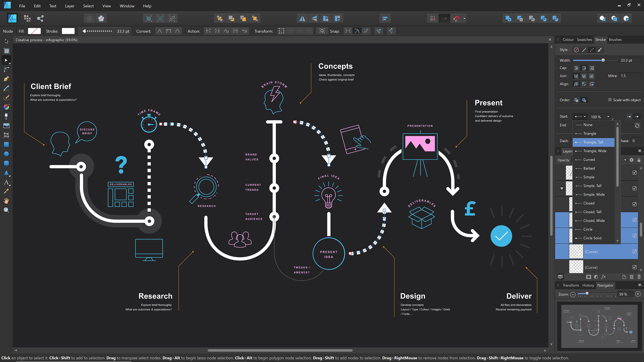
Task: Click the Flip Horizontal toolbar icon
Action: (302, 18)
